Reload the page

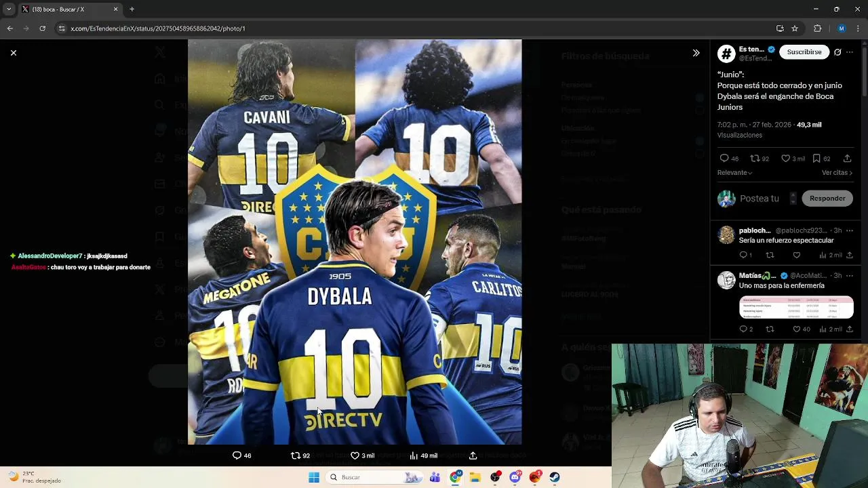42,28
